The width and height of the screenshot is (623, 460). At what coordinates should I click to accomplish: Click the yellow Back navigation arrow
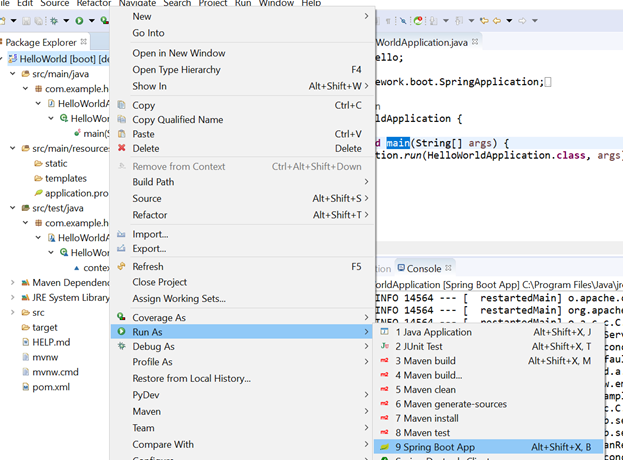pos(497,21)
